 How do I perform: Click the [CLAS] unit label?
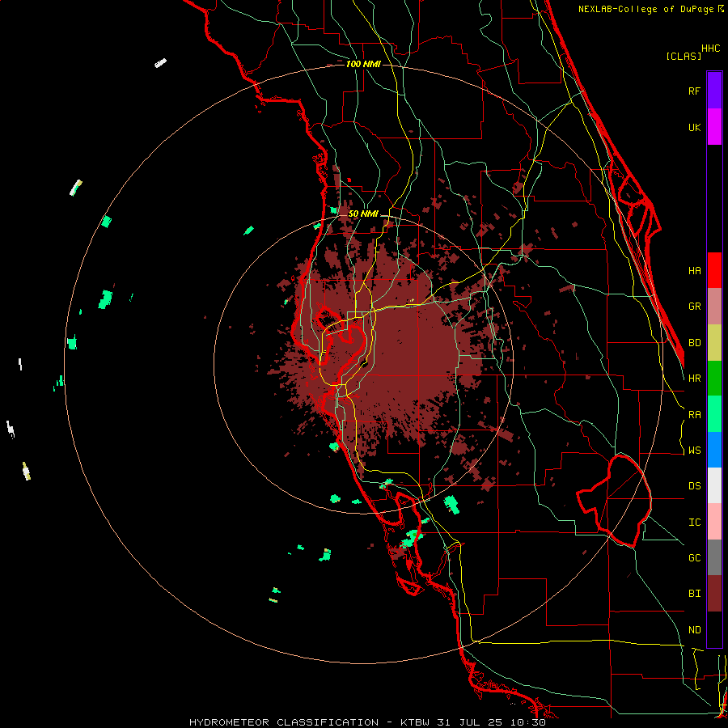684,56
